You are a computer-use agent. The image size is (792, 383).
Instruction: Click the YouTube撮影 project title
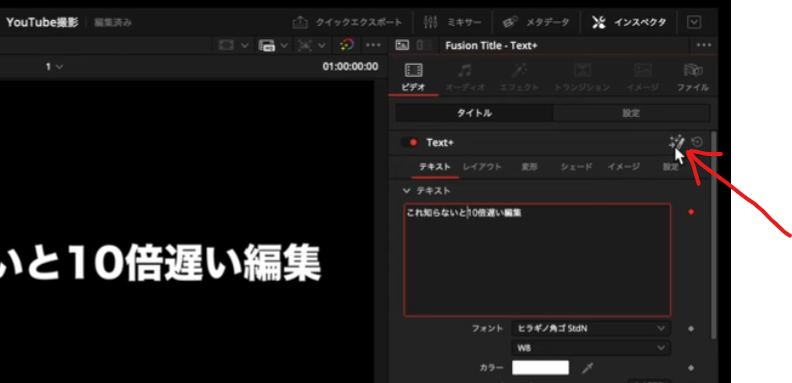pos(42,22)
